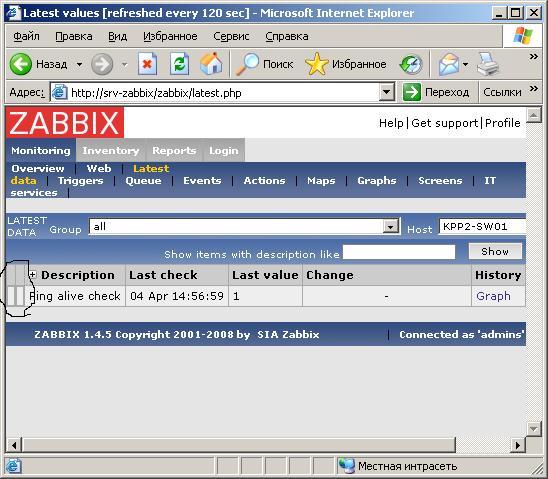Go to the Triggers submenu link

point(80,181)
